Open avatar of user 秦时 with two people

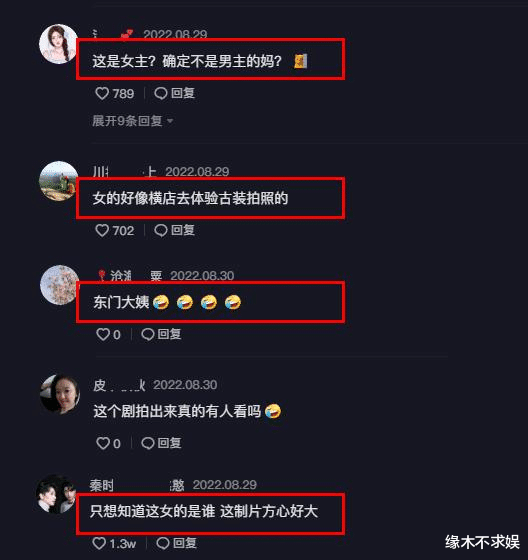click(x=56, y=494)
